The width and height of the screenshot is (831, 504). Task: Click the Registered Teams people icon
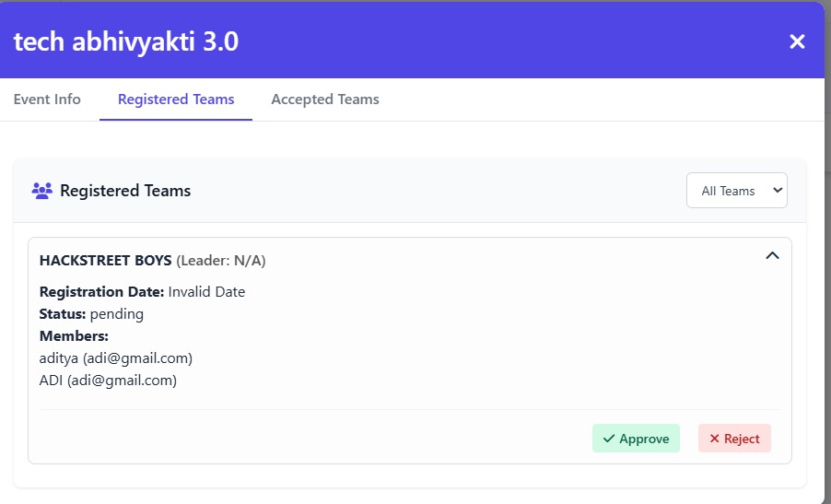point(41,191)
